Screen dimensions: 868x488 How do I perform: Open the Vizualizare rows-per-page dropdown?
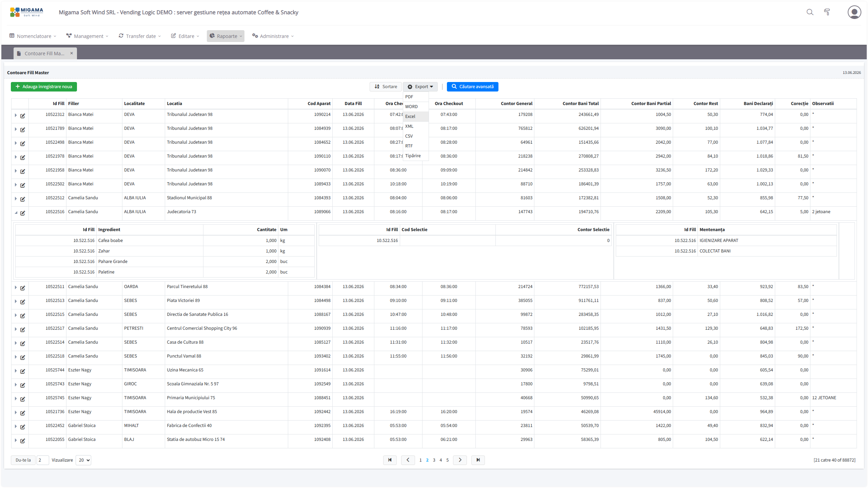coord(83,460)
